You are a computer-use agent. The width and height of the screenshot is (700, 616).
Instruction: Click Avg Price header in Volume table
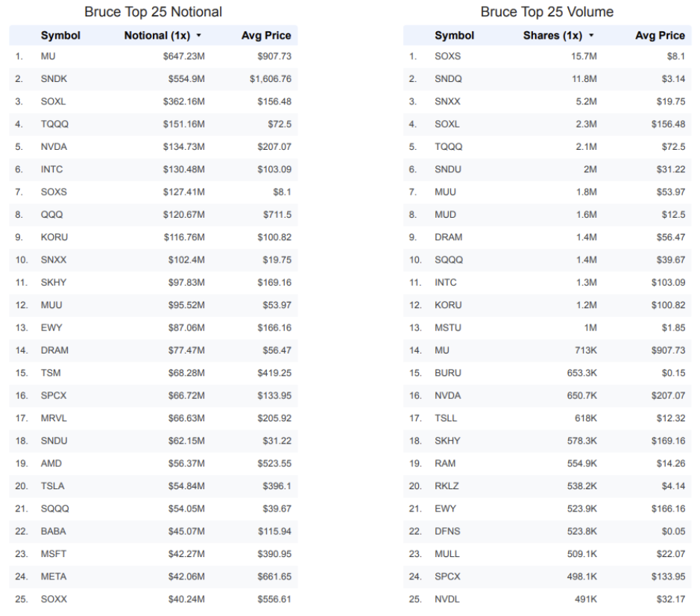click(660, 35)
